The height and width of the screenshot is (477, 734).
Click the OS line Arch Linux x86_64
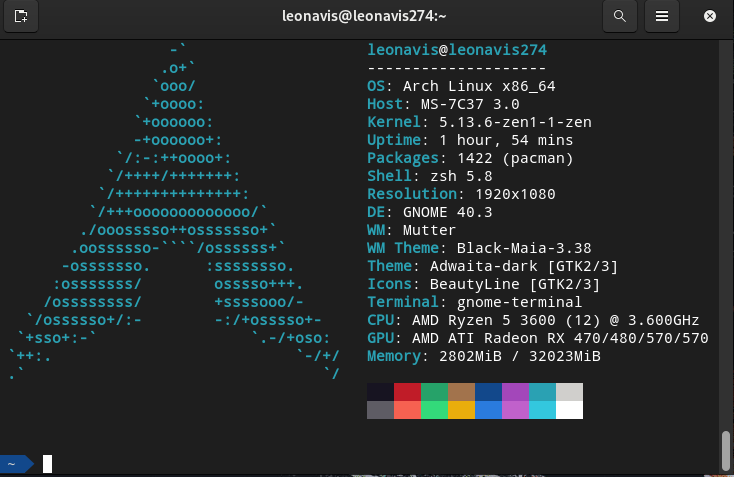tap(461, 86)
